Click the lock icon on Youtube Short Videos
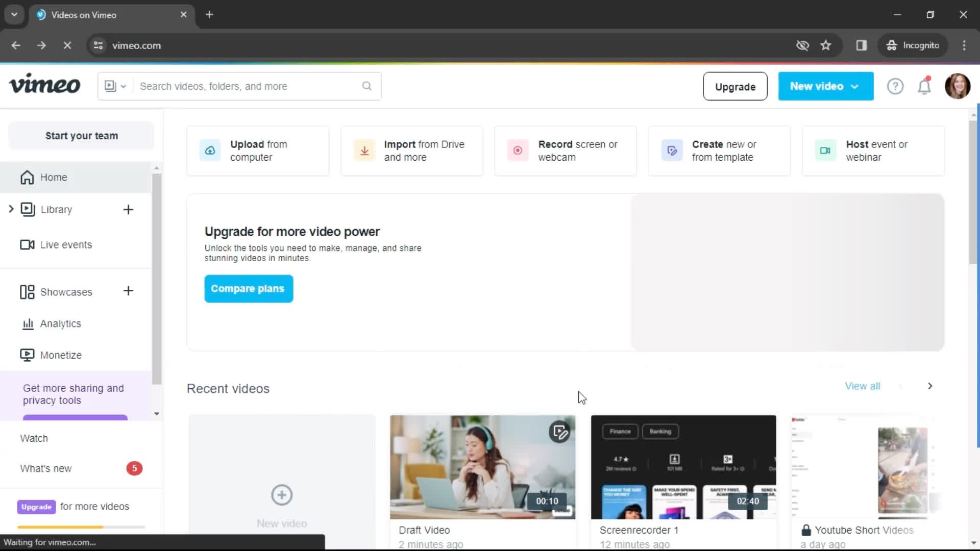Viewport: 980px width, 551px height. pyautogui.click(x=806, y=530)
